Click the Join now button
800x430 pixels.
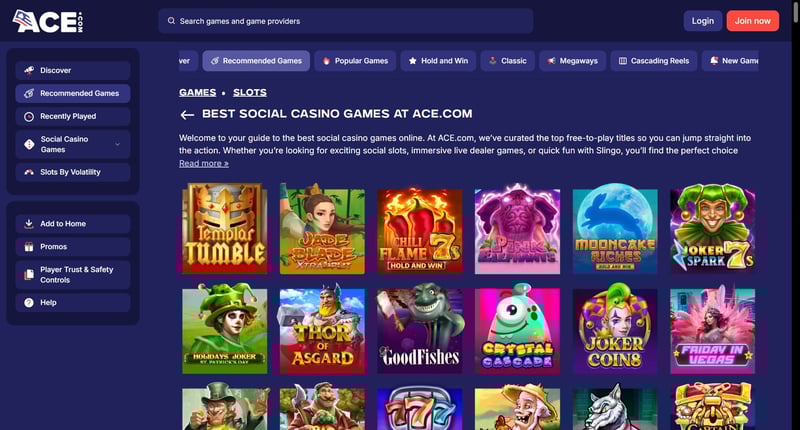753,21
